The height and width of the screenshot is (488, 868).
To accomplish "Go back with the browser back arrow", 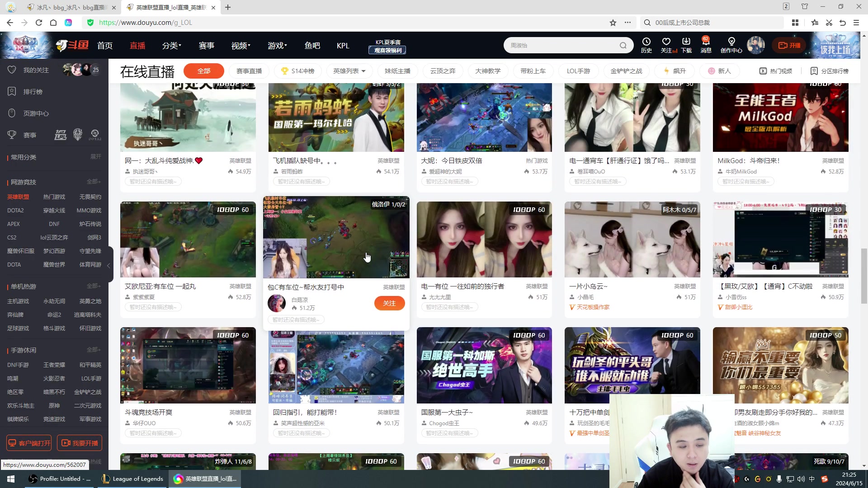I will (x=10, y=23).
